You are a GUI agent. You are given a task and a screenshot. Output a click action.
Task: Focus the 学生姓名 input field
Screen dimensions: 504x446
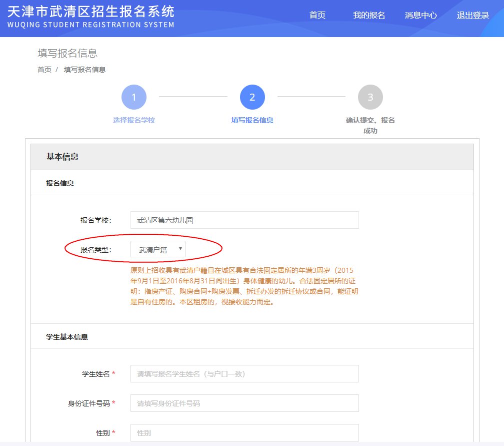point(244,373)
